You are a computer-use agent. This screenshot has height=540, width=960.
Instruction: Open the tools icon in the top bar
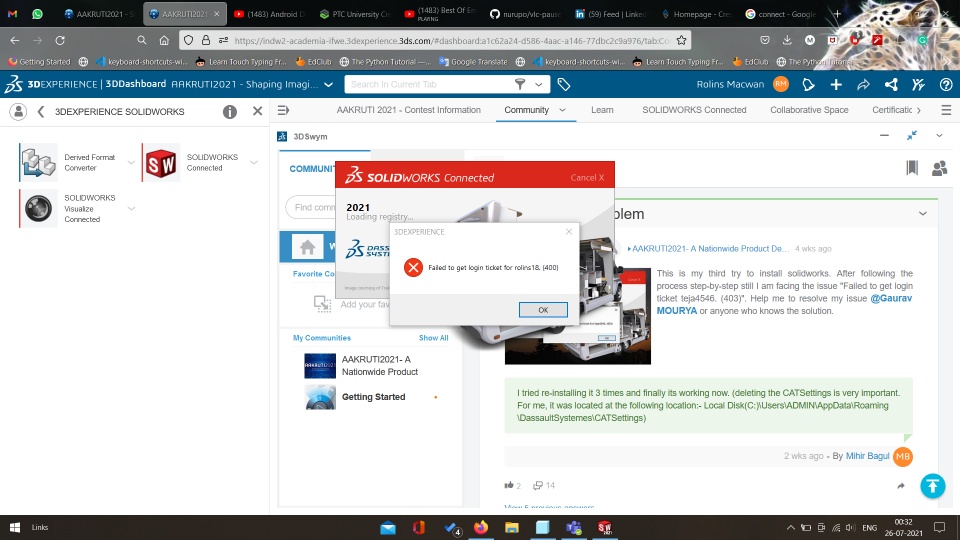[x=918, y=84]
